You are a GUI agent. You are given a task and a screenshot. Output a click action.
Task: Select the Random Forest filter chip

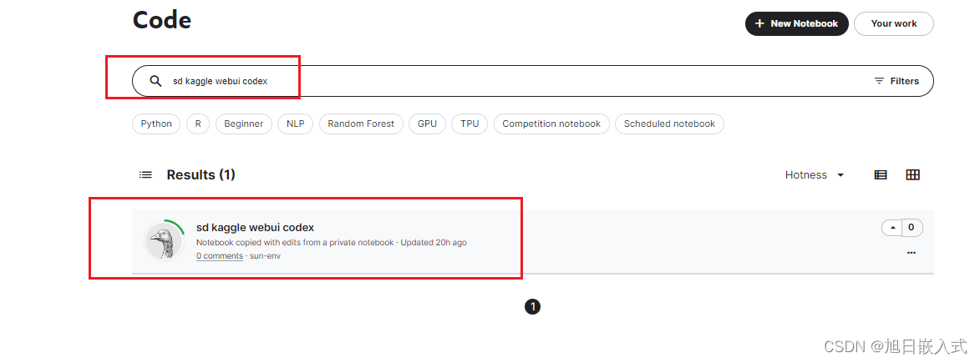[361, 124]
